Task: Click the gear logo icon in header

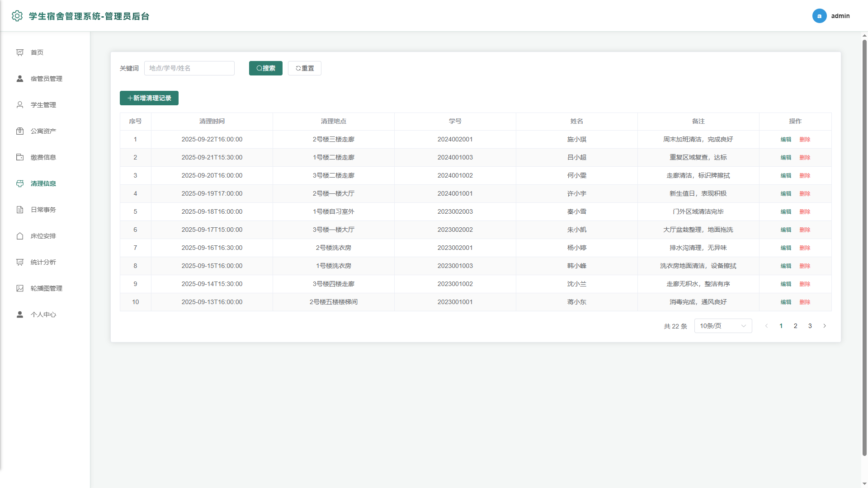Action: tap(17, 16)
